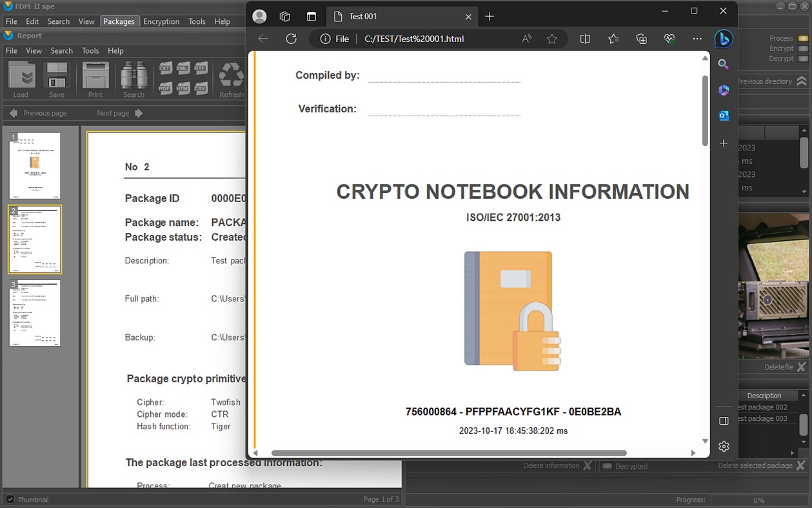Open Edge sidebar settings gear
The image size is (812, 508).
point(724,446)
